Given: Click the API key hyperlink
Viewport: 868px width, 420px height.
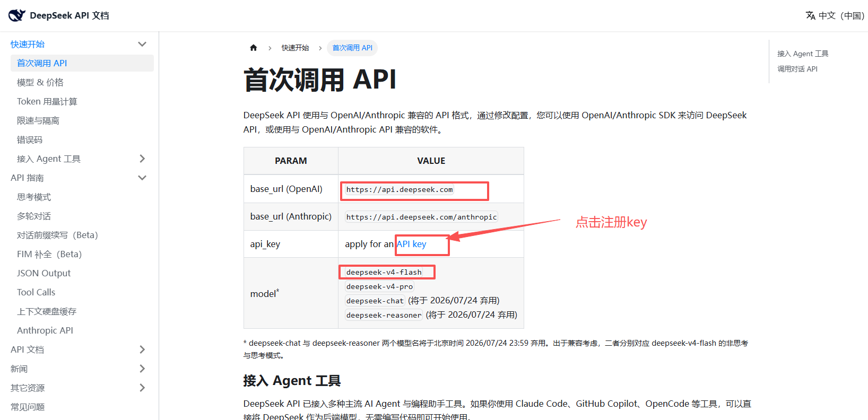Looking at the screenshot, I should point(411,244).
